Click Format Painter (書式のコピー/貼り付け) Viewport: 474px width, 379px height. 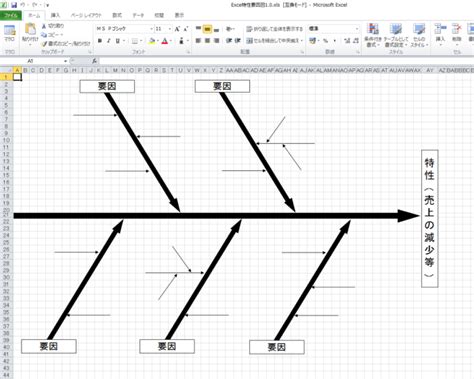[x=66, y=44]
